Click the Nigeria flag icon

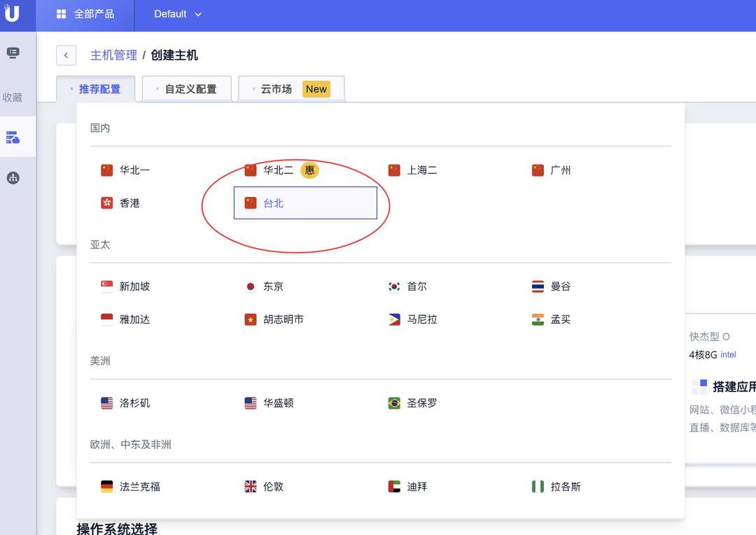click(538, 486)
